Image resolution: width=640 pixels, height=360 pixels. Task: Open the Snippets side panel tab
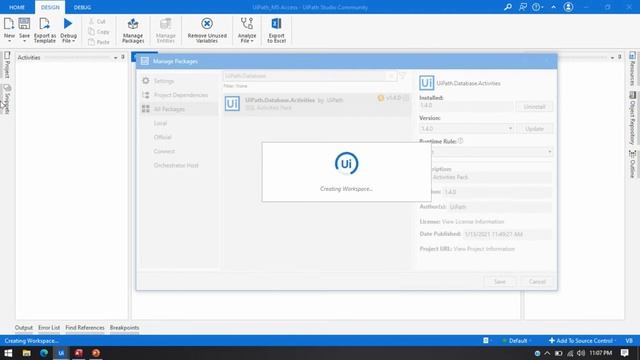(x=7, y=99)
